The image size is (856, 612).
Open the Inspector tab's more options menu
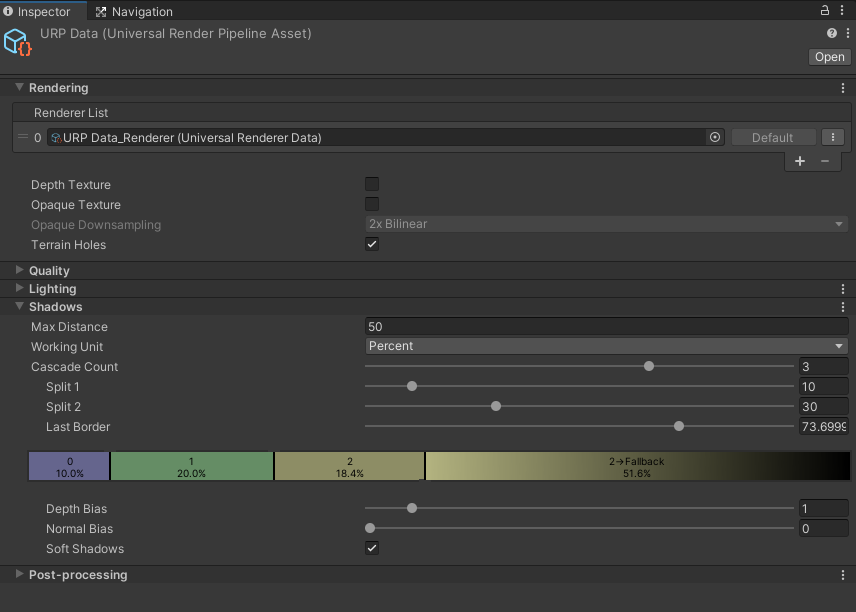point(843,11)
